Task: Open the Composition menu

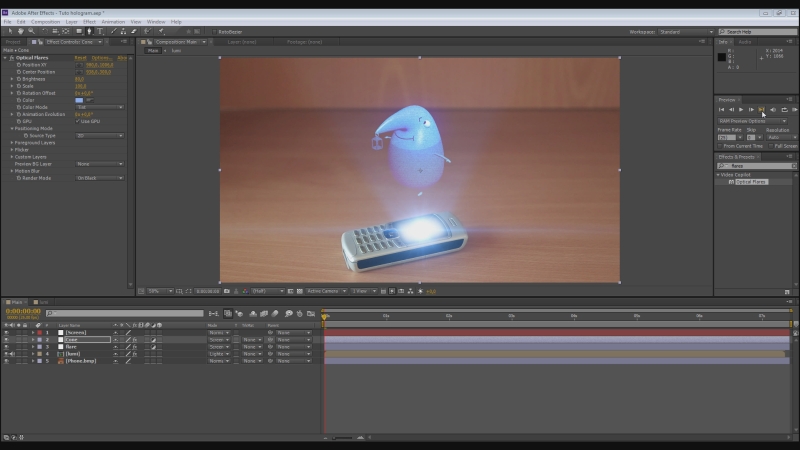Action: pos(45,21)
